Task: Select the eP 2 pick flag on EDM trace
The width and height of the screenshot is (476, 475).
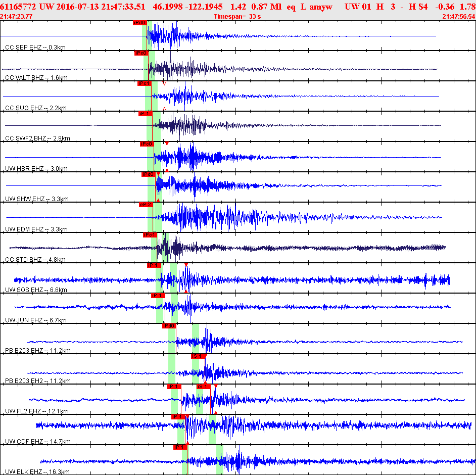Action: point(146,205)
